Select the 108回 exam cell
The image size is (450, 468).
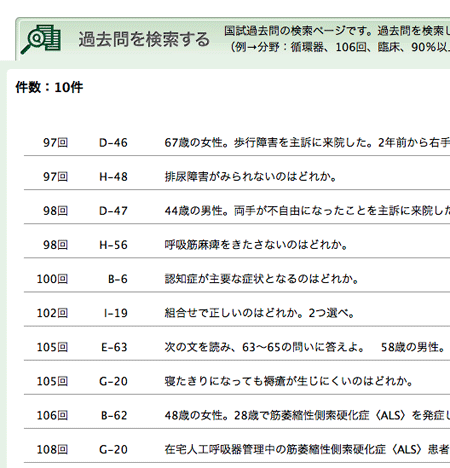(52, 450)
